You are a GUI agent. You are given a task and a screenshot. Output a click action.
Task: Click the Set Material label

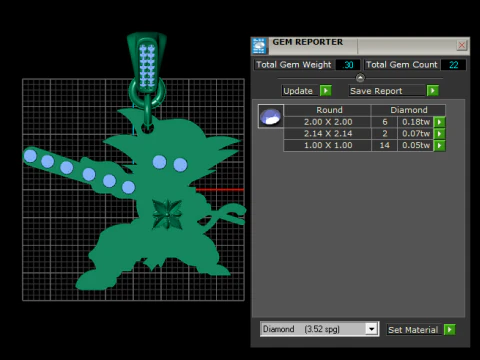[413, 330]
